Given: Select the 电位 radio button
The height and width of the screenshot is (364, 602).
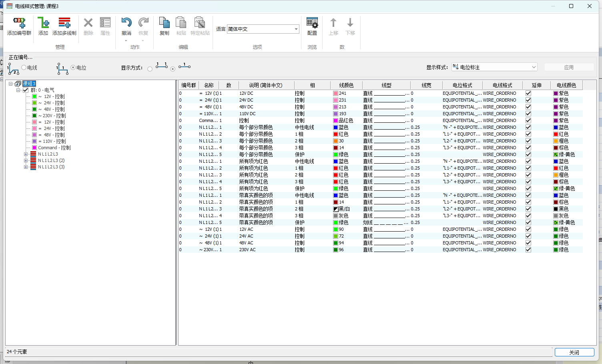Looking at the screenshot, I should point(73,68).
